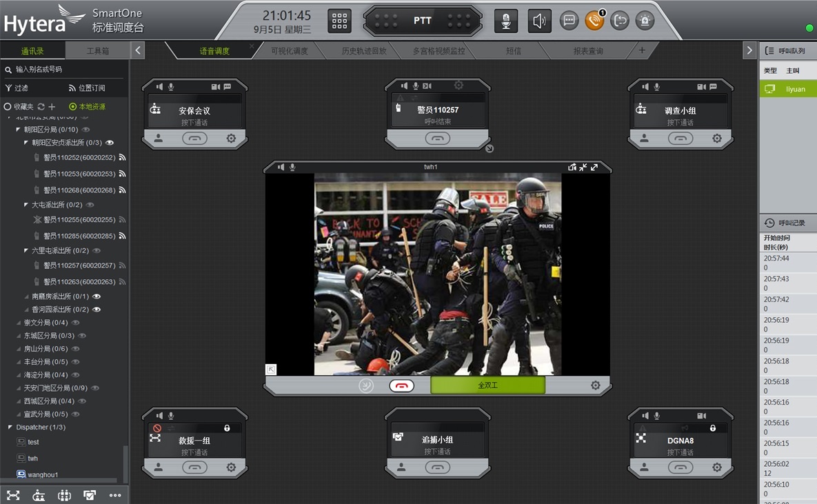The height and width of the screenshot is (504, 817).
Task: Select dispatcher wanghou1 in the tree
Action: pyautogui.click(x=37, y=475)
